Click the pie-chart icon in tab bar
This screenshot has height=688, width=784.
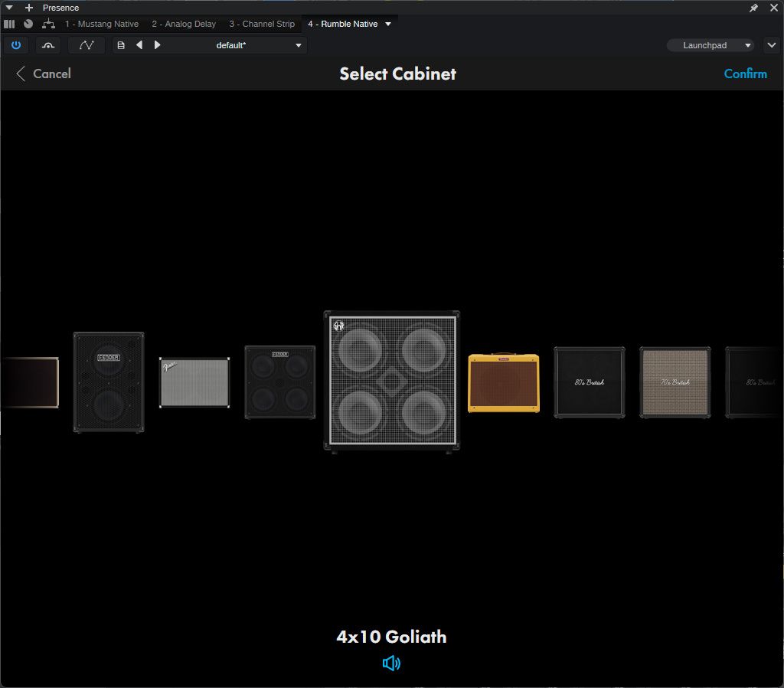(x=28, y=24)
